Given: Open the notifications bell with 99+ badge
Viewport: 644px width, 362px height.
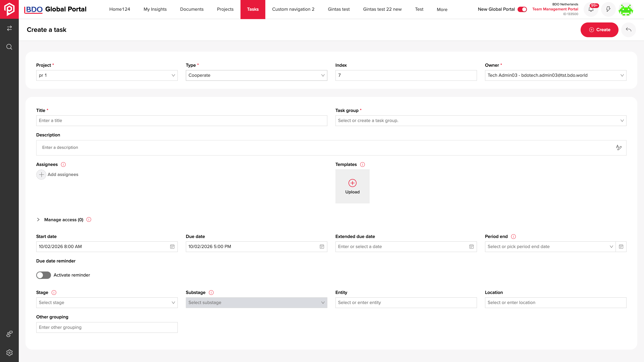Looking at the screenshot, I should (591, 9).
